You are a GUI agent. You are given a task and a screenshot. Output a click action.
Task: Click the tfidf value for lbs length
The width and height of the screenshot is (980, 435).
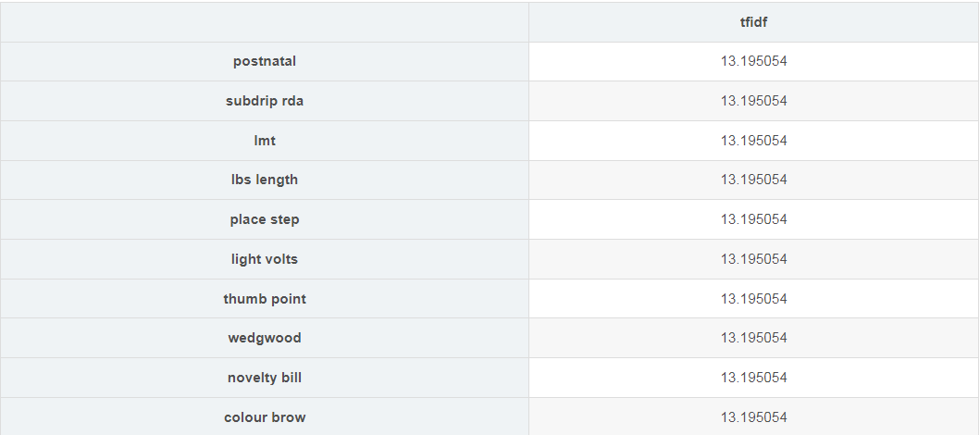pyautogui.click(x=753, y=180)
